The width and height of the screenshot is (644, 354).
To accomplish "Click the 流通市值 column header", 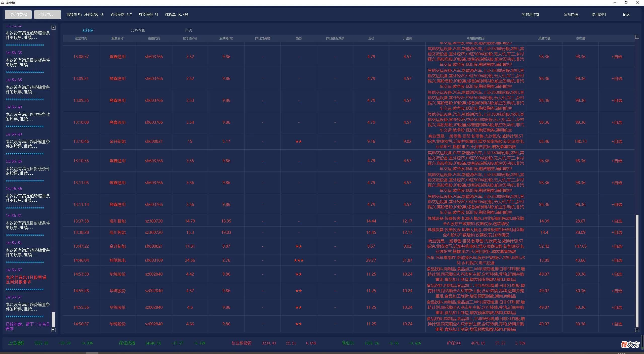I will click(x=544, y=38).
